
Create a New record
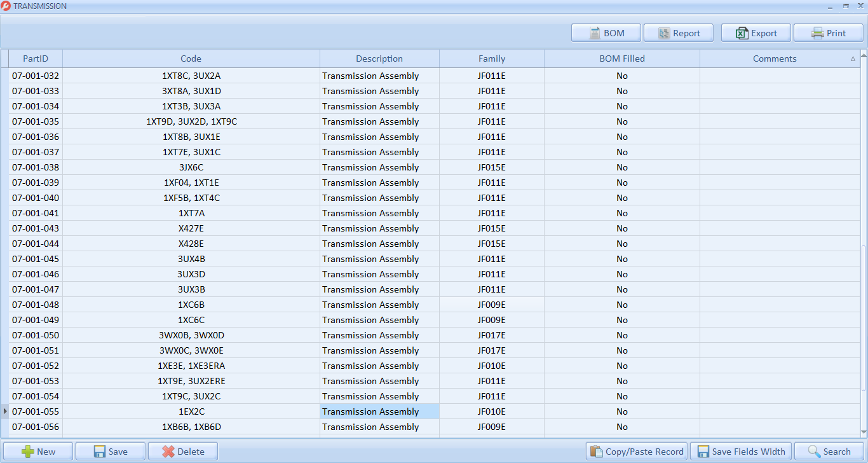pos(38,452)
